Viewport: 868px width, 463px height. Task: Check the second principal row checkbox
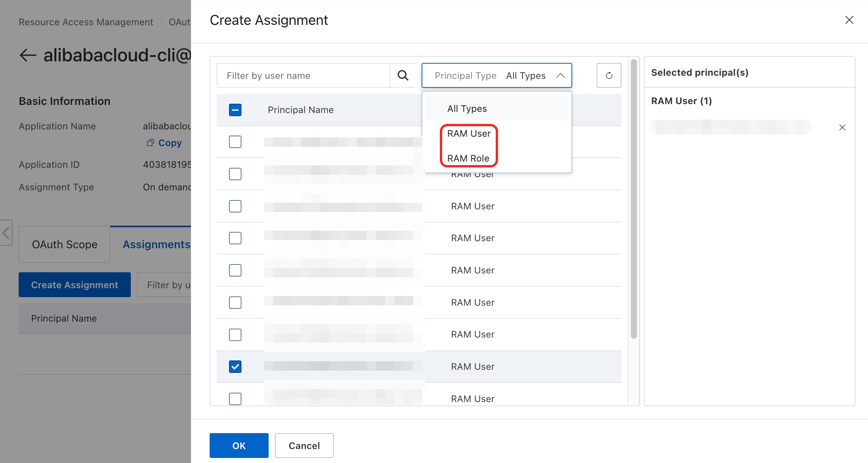click(235, 174)
